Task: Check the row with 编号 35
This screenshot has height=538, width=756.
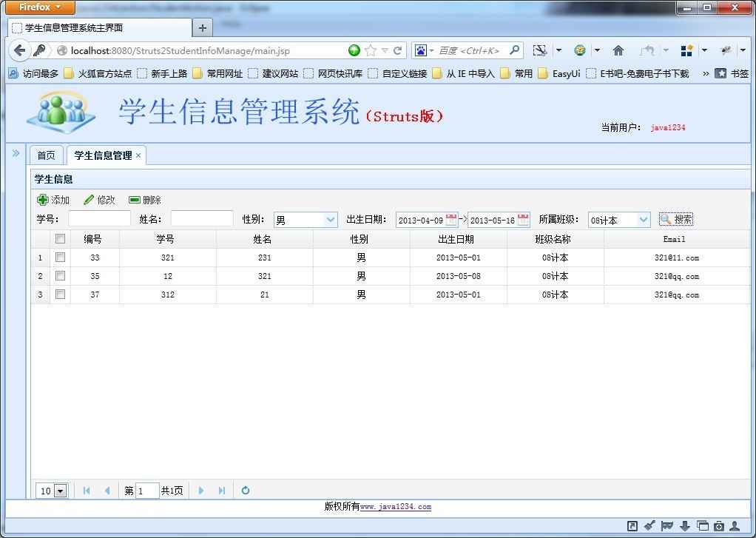Action: pyautogui.click(x=60, y=276)
